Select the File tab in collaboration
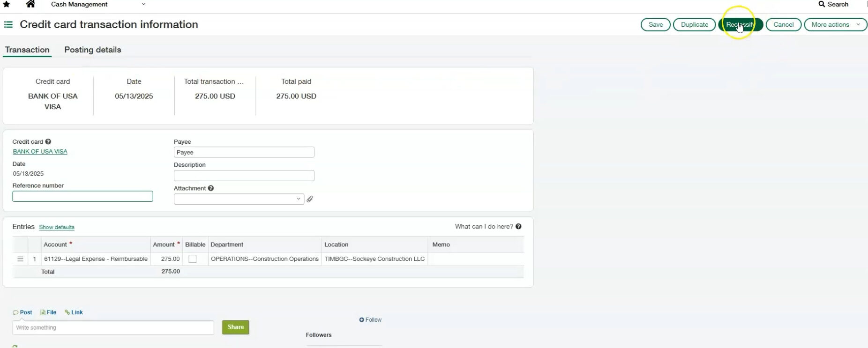This screenshot has height=348, width=868. pyautogui.click(x=48, y=312)
